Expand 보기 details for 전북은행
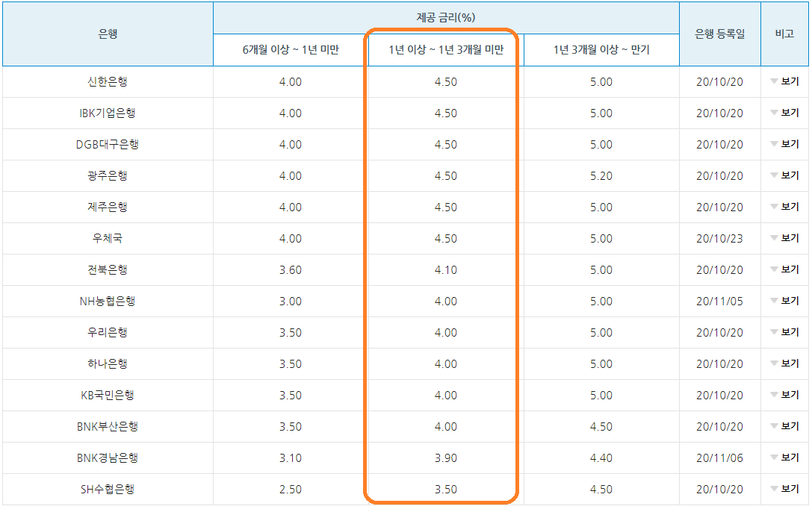This screenshot has height=509, width=812. pos(785,269)
